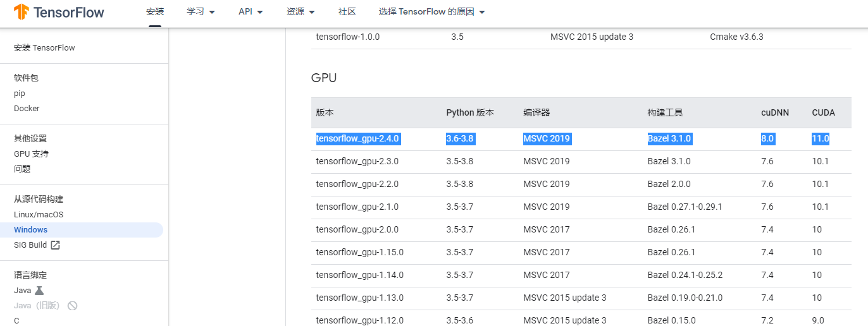The width and height of the screenshot is (868, 326).
Task: Click the deprecated icon beside Java（旧版）
Action: point(72,306)
